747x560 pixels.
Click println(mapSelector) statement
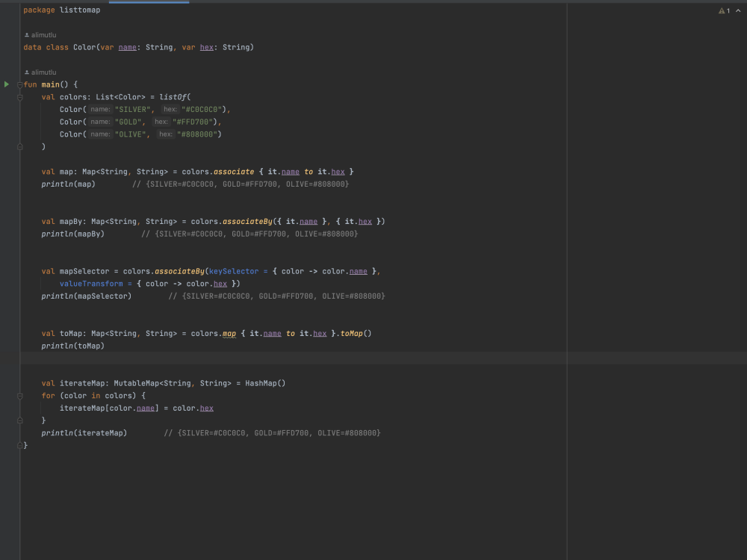(x=86, y=296)
